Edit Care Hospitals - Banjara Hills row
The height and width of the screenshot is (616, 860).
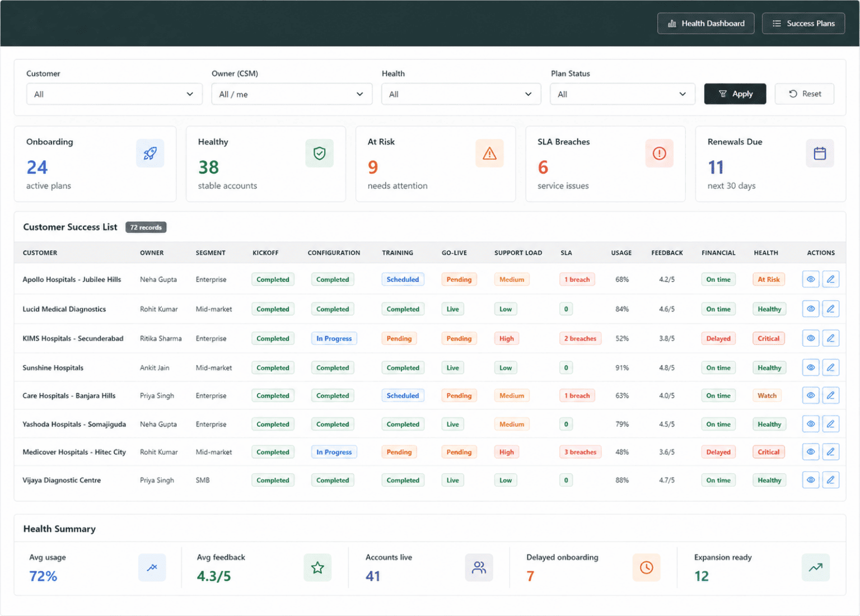coord(831,395)
